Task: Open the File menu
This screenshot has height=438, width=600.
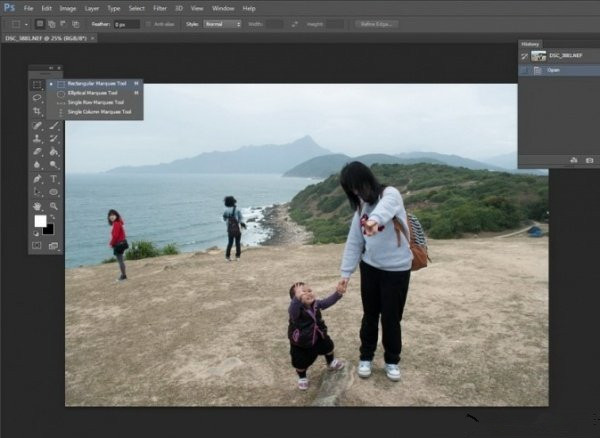Action: (28, 8)
